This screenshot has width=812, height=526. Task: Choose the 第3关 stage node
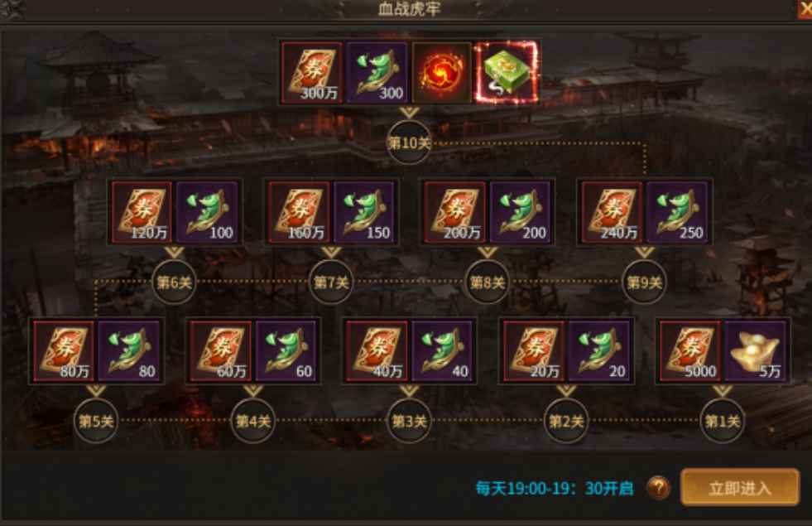[409, 422]
